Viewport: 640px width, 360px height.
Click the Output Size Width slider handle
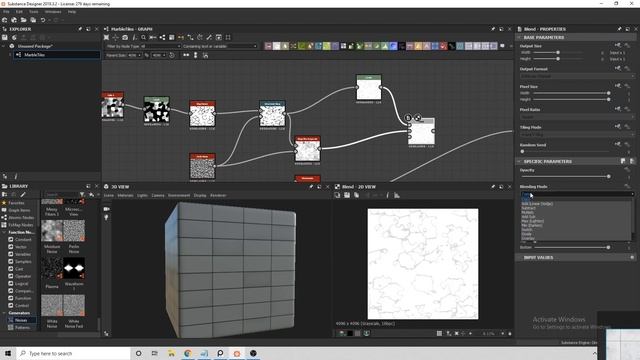(558, 53)
